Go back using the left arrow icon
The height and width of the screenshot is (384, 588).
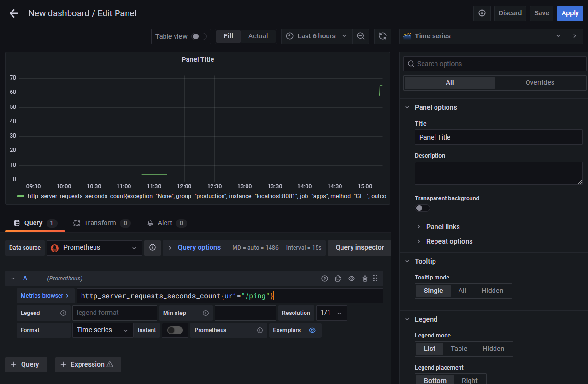click(14, 13)
